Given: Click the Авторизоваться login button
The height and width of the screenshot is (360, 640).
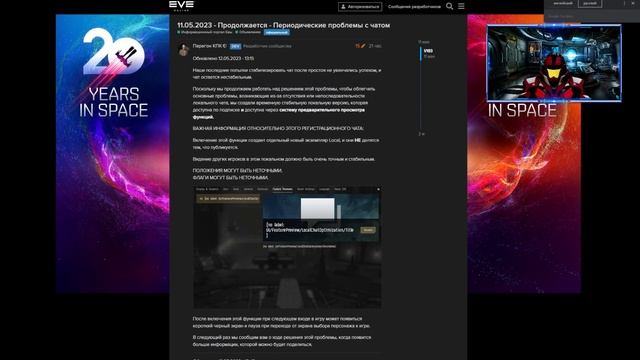Looking at the screenshot, I should [360, 7].
